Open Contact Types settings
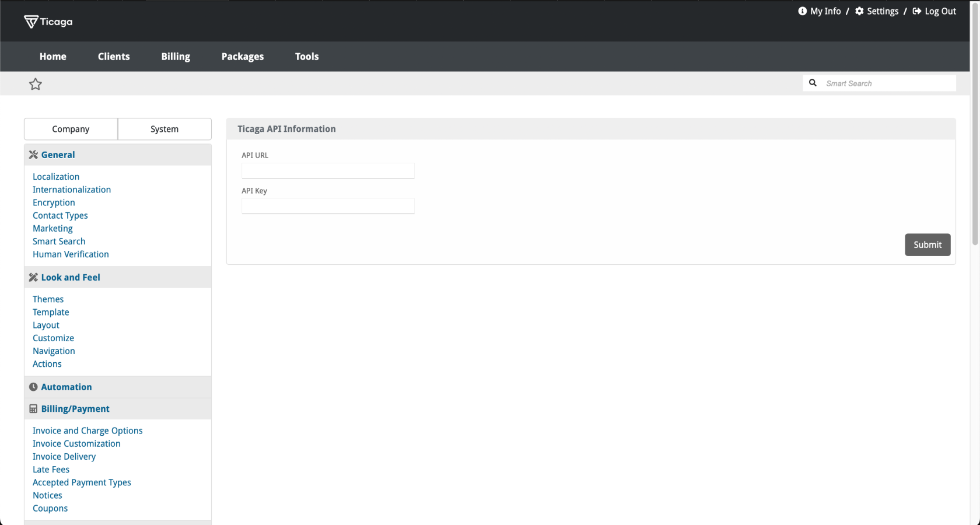Viewport: 980px width, 525px height. pyautogui.click(x=60, y=215)
